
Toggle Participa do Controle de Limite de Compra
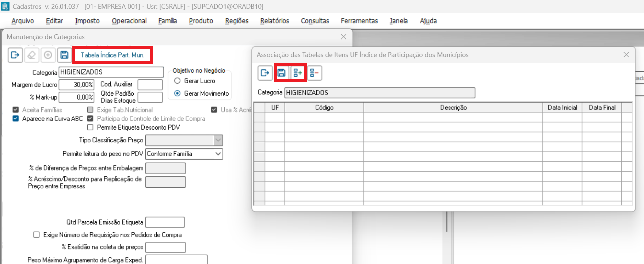pyautogui.click(x=90, y=118)
